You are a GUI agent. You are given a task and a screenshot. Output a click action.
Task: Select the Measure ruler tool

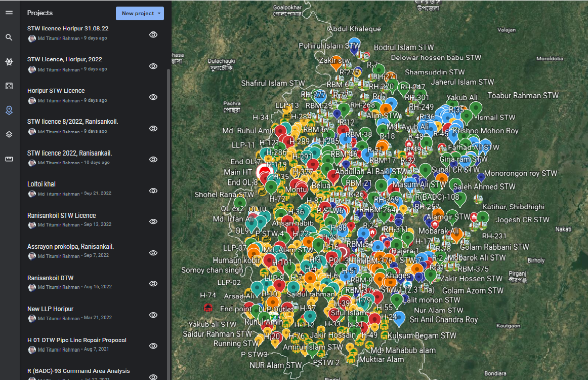[9, 159]
